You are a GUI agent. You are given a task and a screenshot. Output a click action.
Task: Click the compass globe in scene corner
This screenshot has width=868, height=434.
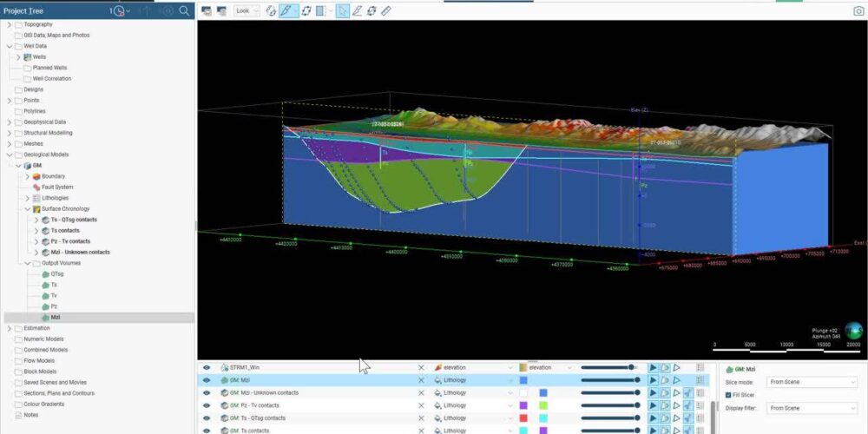coord(854,331)
